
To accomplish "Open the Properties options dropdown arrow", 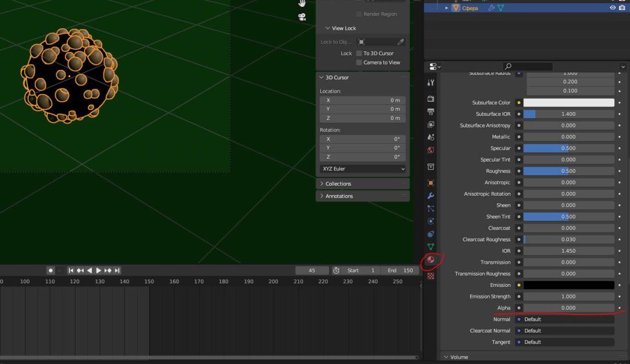I will pos(623,67).
